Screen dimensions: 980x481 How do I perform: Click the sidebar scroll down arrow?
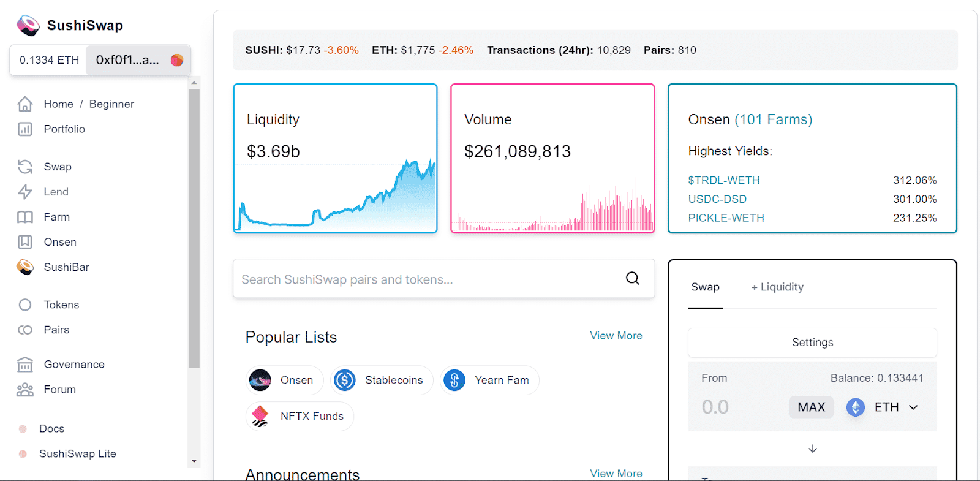tap(194, 461)
